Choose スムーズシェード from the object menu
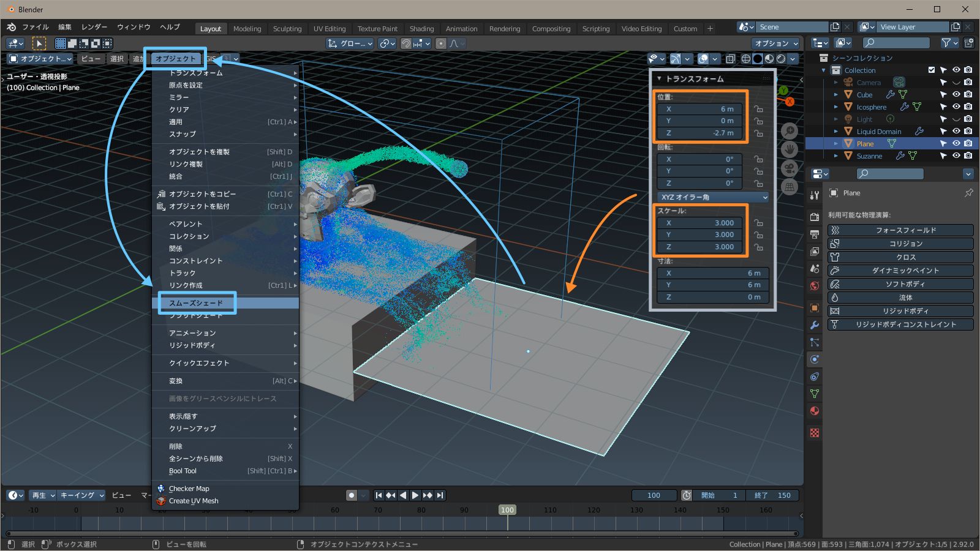This screenshot has width=980, height=551. coord(225,303)
